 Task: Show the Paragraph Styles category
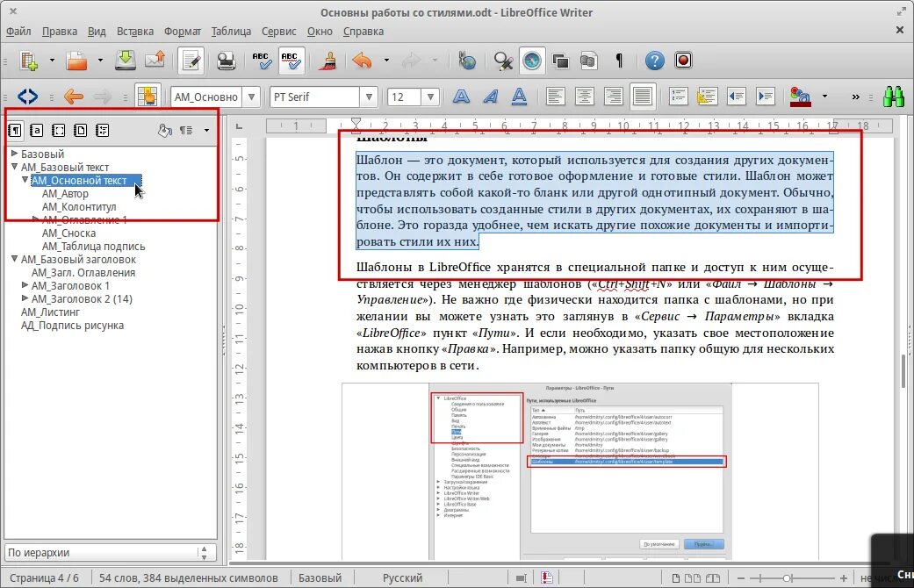coord(15,130)
